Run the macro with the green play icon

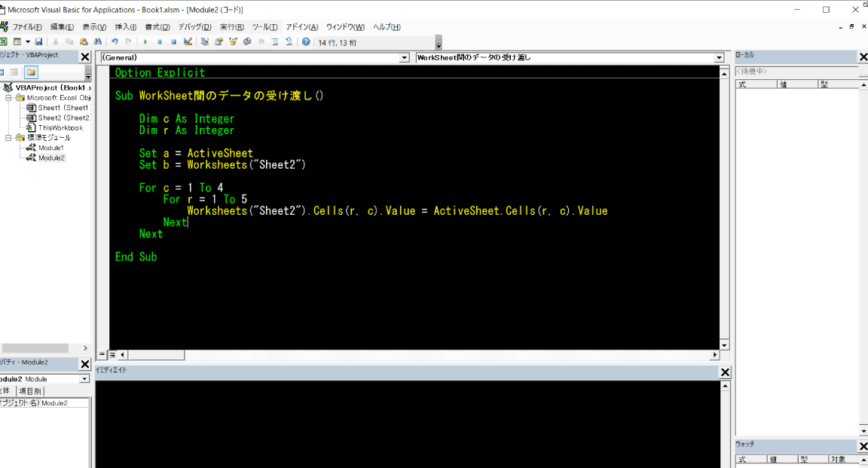click(x=145, y=42)
